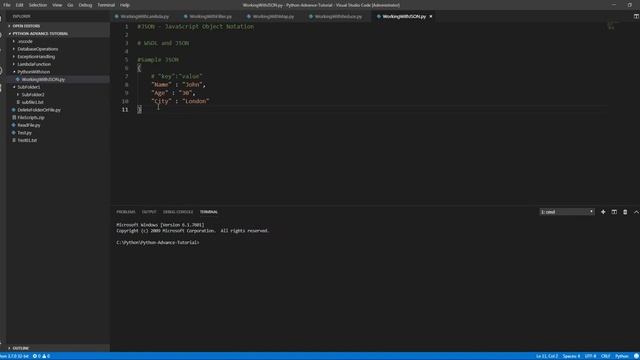Viewport: 640px width, 360px height.
Task: Expand the SubFolder2 folder
Action: [x=33, y=95]
